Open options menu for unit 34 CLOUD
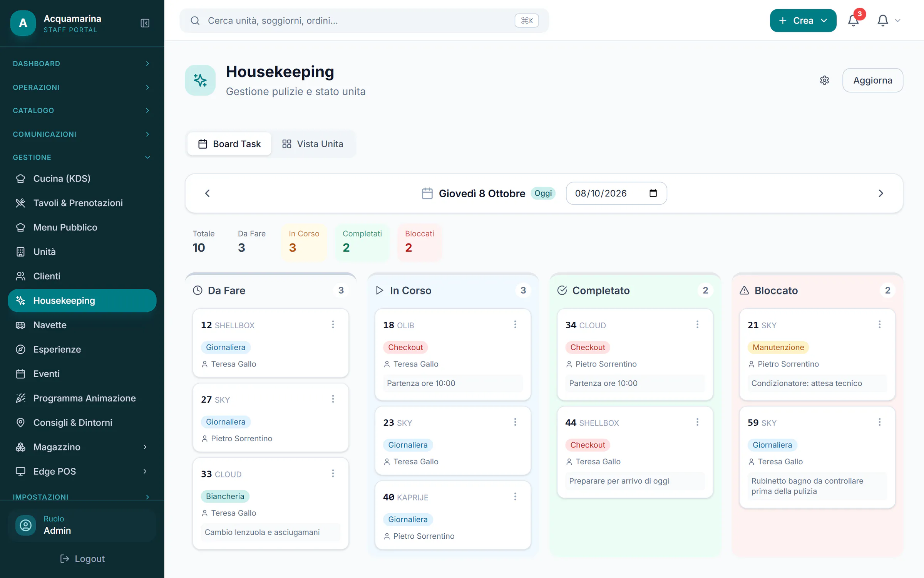 (x=697, y=324)
